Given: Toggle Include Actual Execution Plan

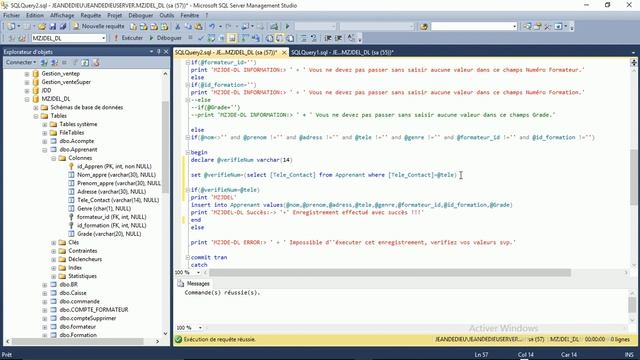Looking at the screenshot, I should point(244,38).
